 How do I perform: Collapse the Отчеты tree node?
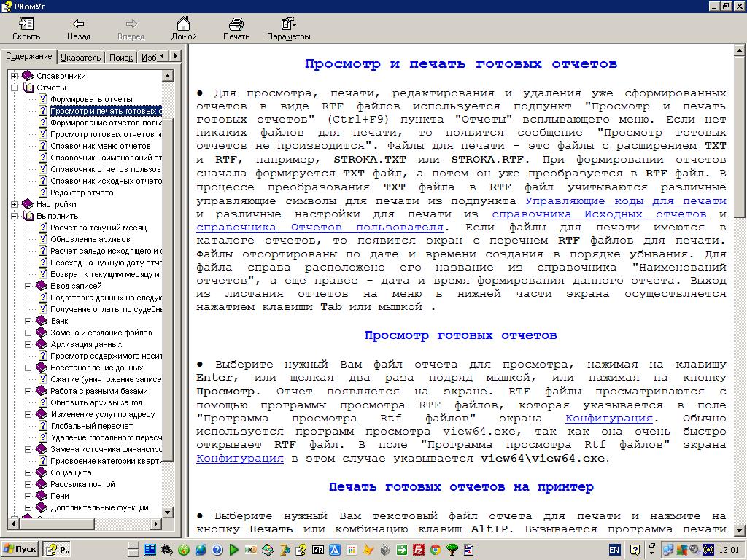click(x=14, y=87)
